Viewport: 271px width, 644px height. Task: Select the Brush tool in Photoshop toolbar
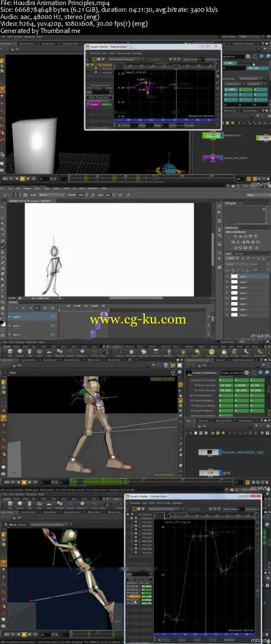tap(3, 246)
